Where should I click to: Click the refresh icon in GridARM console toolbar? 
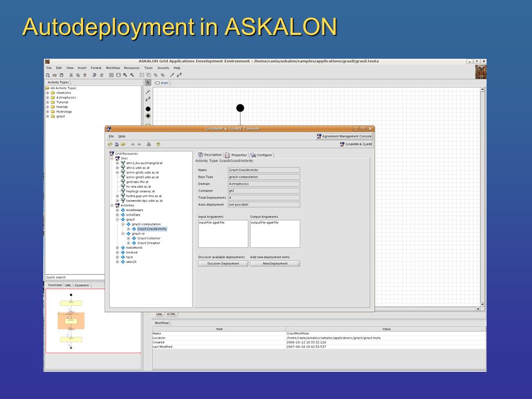coord(110,144)
